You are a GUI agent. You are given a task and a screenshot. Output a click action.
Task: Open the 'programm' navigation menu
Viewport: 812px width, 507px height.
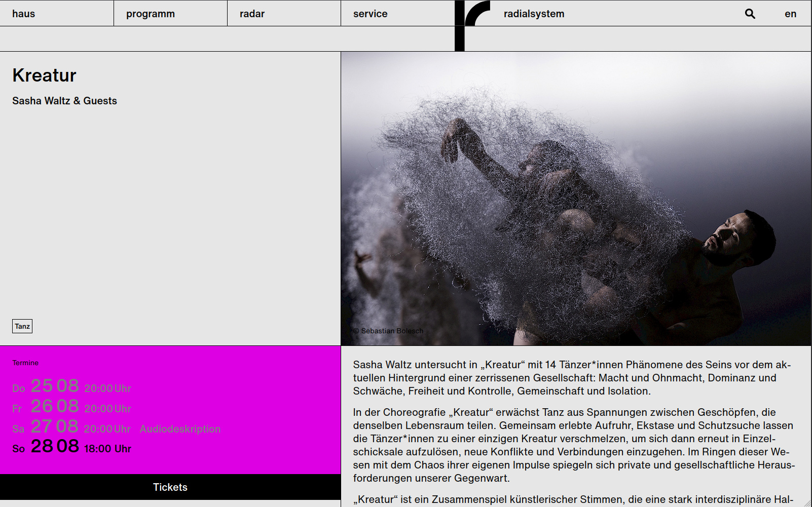click(x=151, y=14)
